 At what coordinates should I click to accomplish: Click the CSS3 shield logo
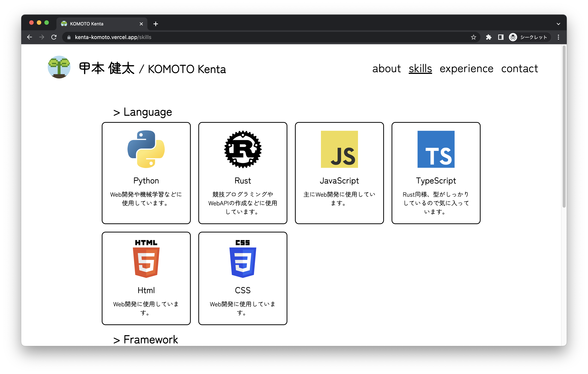[x=243, y=259]
